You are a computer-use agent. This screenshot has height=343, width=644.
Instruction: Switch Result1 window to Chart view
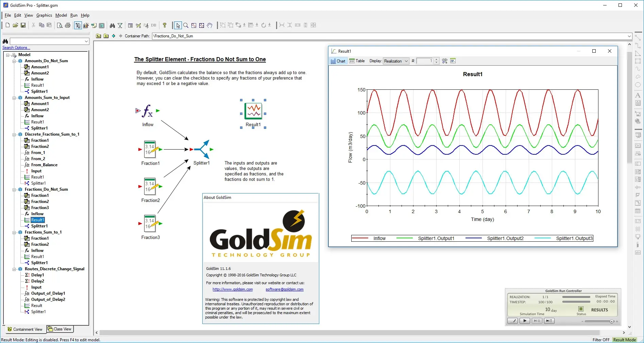338,61
